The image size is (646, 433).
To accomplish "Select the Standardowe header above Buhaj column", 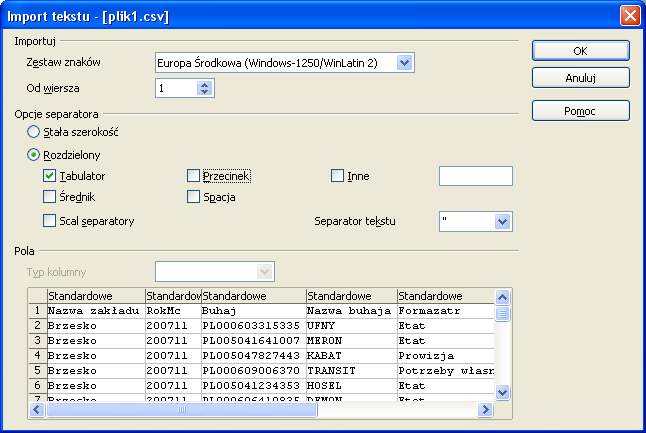I will point(253,296).
